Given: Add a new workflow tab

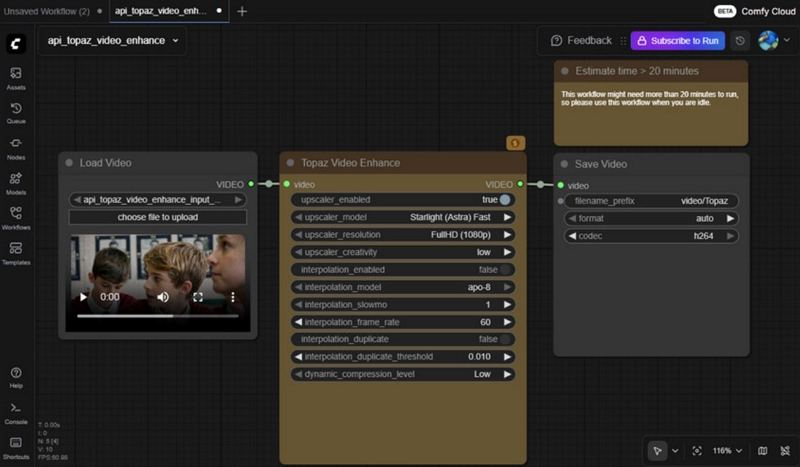Looking at the screenshot, I should point(242,11).
